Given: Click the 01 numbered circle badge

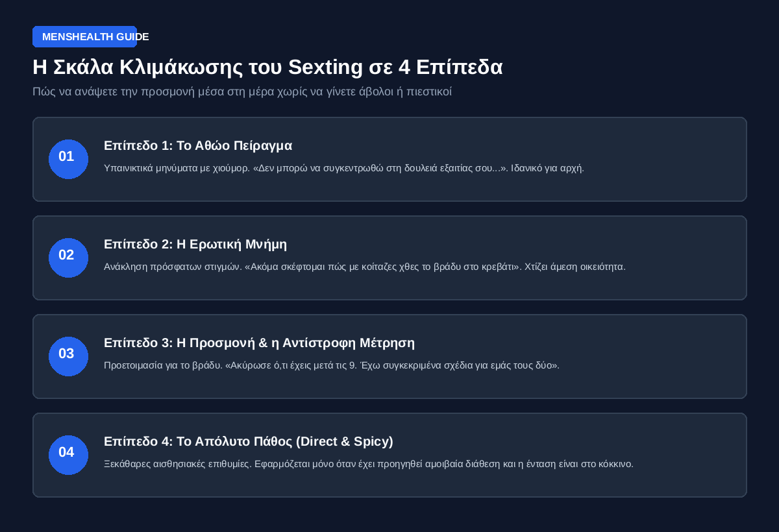Looking at the screenshot, I should click(68, 159).
